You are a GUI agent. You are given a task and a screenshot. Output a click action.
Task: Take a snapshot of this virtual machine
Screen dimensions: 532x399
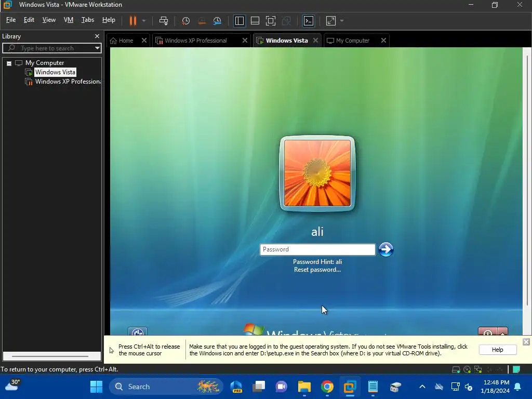click(x=185, y=21)
